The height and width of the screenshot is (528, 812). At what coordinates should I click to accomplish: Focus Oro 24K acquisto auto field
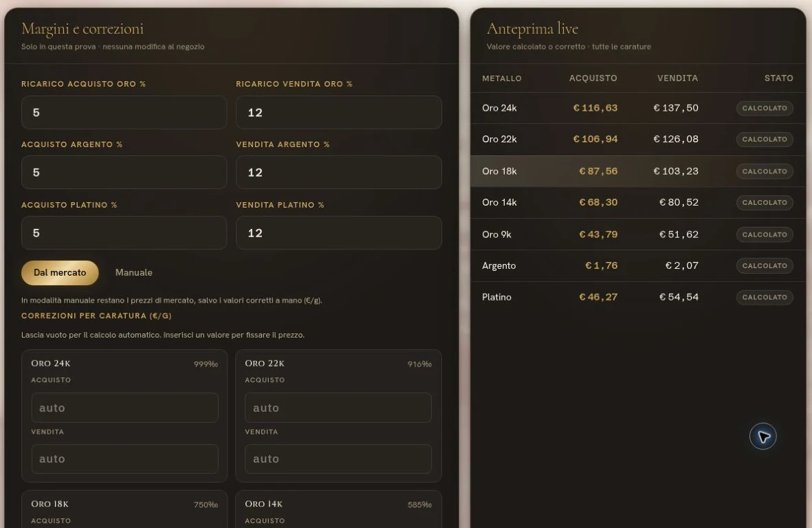125,408
